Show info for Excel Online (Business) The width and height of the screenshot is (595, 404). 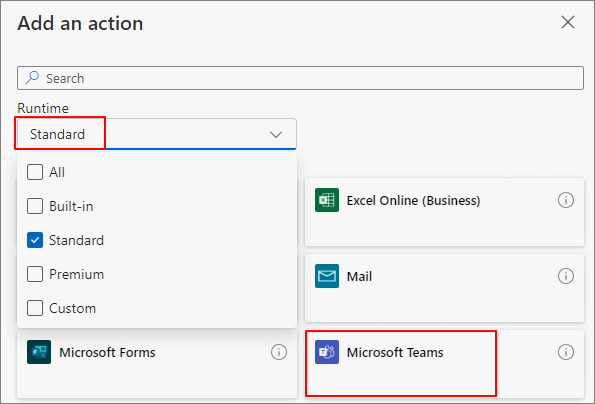(565, 200)
